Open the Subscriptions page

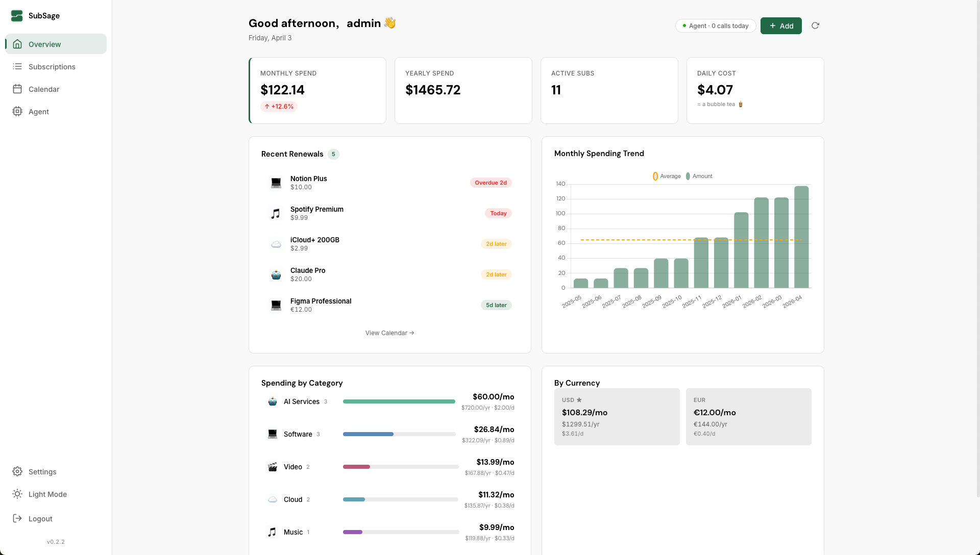(52, 66)
